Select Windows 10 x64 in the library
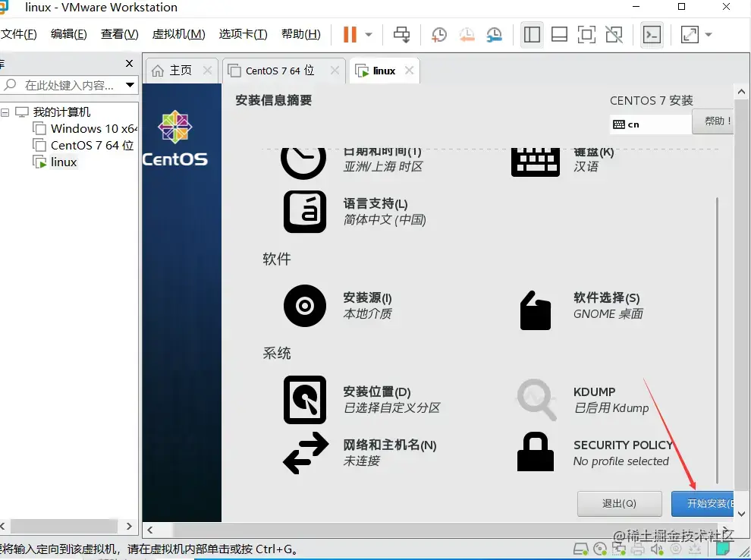This screenshot has width=751, height=560. (94, 129)
